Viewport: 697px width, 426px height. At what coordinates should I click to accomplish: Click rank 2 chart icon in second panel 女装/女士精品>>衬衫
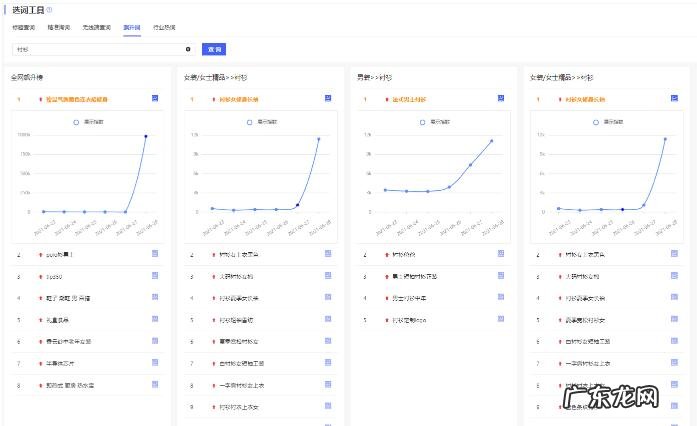[328, 253]
